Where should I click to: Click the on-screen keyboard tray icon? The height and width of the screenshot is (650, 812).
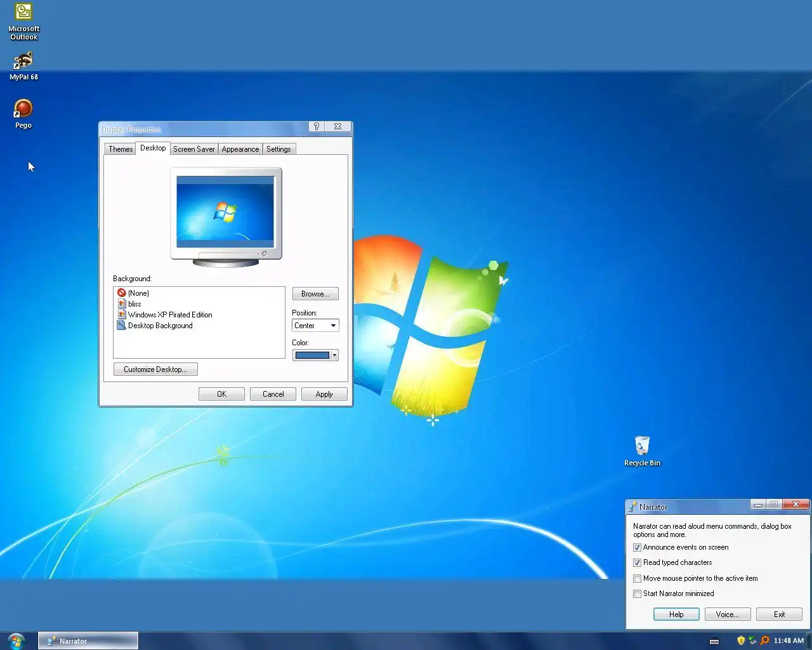click(x=714, y=641)
